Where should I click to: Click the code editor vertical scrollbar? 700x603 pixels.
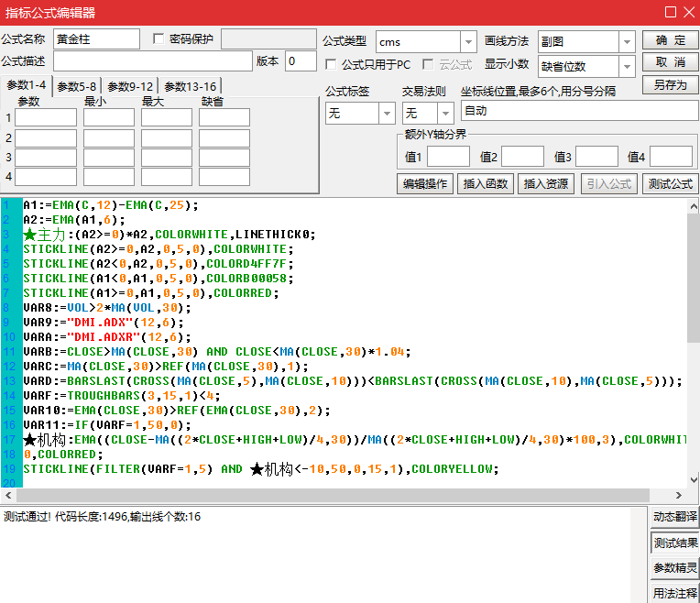click(693, 275)
